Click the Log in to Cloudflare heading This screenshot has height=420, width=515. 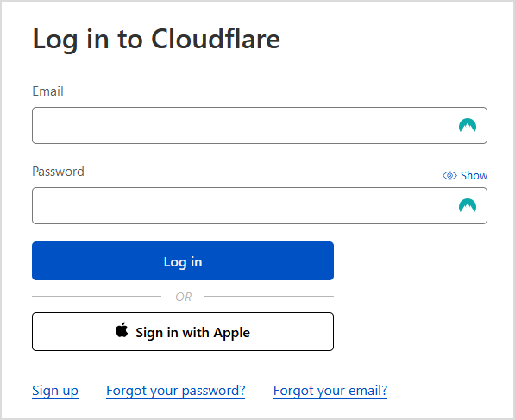[x=156, y=40]
